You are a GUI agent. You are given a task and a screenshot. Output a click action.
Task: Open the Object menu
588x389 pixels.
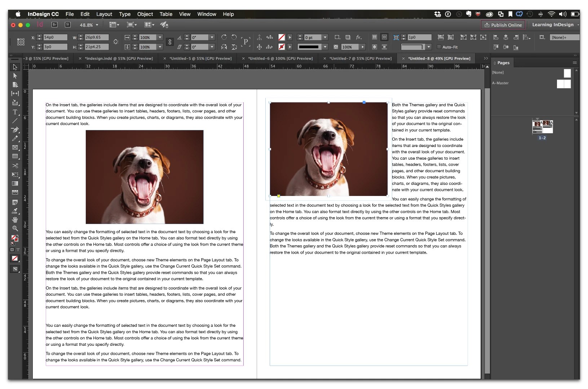[145, 14]
